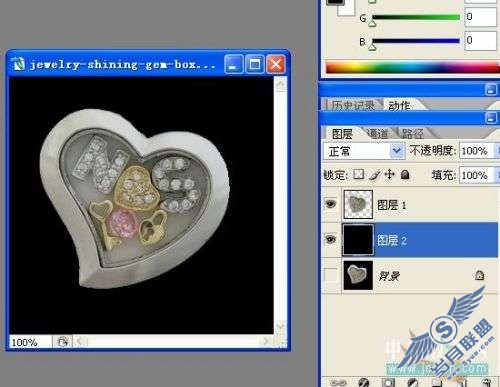Hide layer 图层 2 with eye icon
Viewport: 500px width, 387px height.
[x=330, y=239]
